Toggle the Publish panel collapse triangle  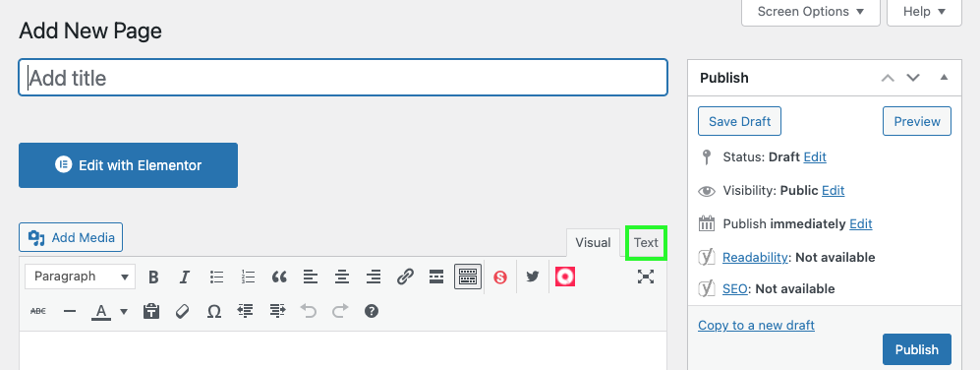944,78
